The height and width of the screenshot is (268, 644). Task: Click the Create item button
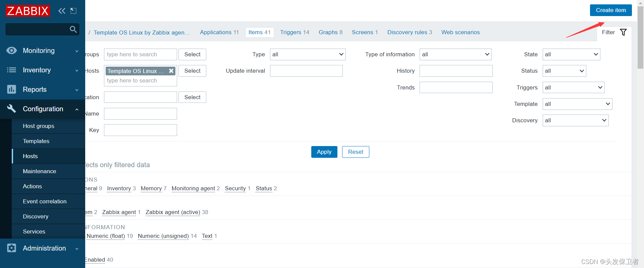coord(611,10)
